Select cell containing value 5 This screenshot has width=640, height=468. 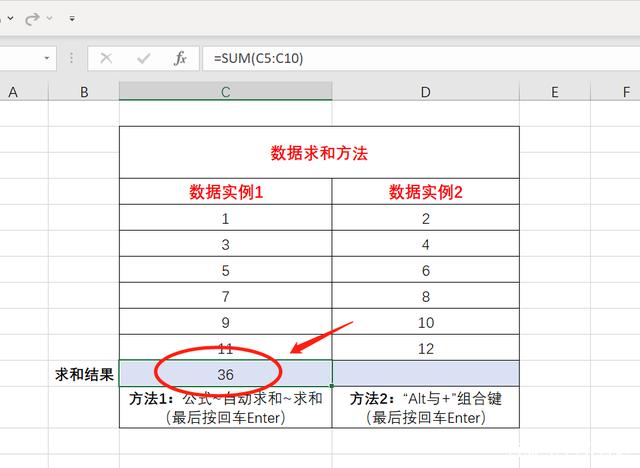226,270
